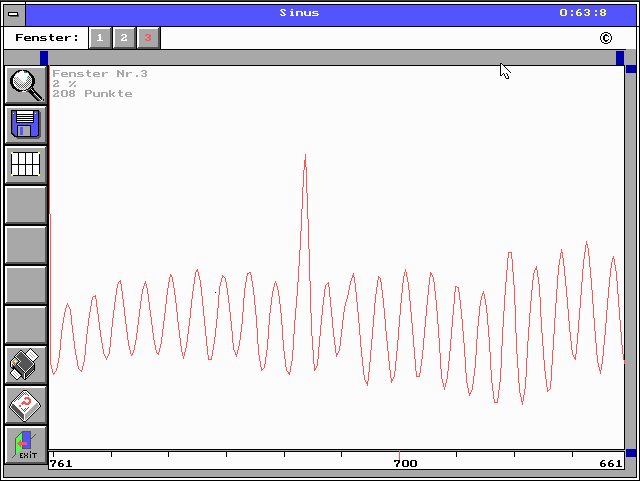Click the printer icon to print

27,365
